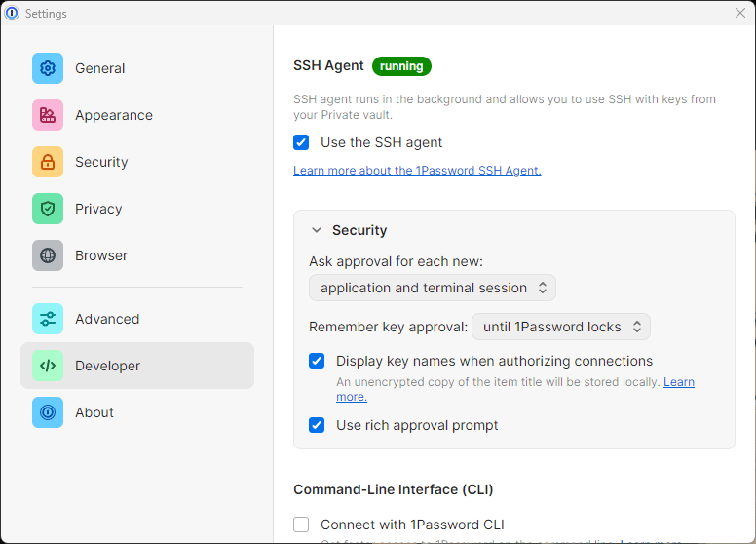Screen dimensions: 756x544
Task: Click the 1Password logo in title bar
Action: 12,13
